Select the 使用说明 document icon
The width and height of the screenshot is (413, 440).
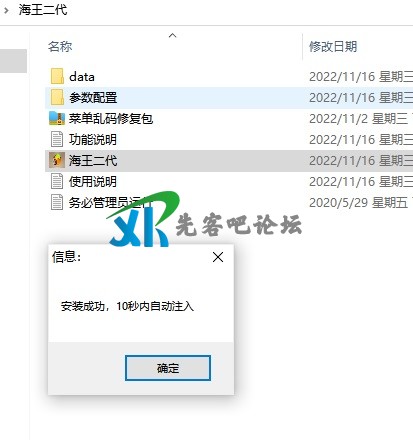point(57,181)
